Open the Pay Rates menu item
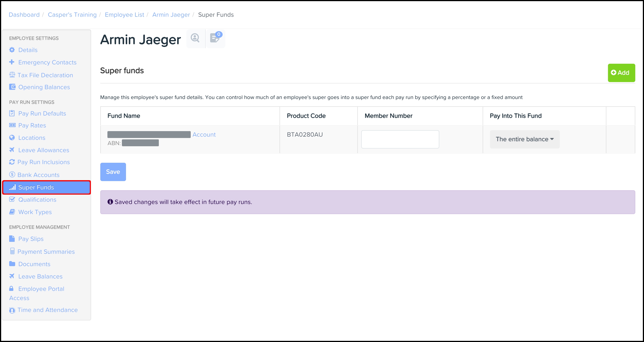 [32, 125]
